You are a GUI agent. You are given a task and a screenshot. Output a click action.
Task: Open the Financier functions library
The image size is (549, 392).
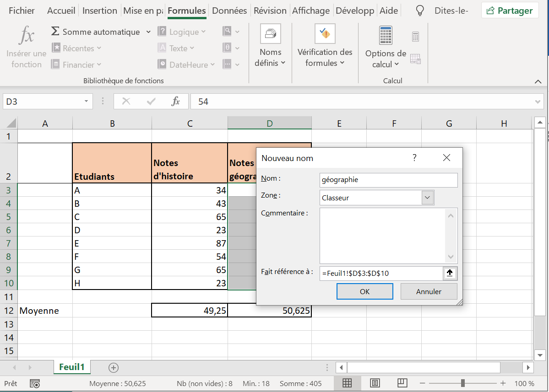[x=76, y=64]
